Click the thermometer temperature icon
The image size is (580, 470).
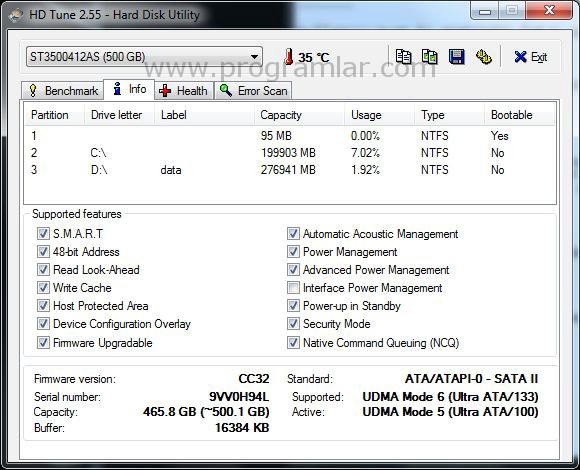(289, 57)
